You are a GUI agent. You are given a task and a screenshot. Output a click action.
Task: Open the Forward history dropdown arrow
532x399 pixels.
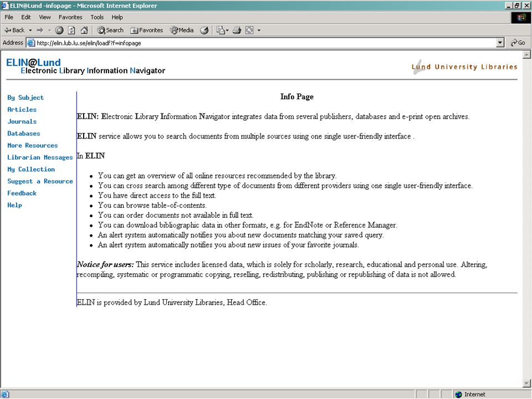pyautogui.click(x=49, y=30)
